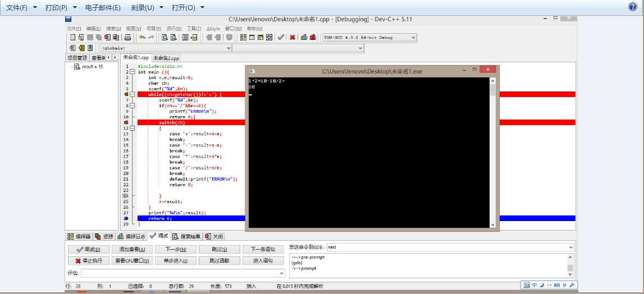Click the Undo arrow icon
Image resolution: width=644 pixels, height=294 pixels.
(142, 38)
